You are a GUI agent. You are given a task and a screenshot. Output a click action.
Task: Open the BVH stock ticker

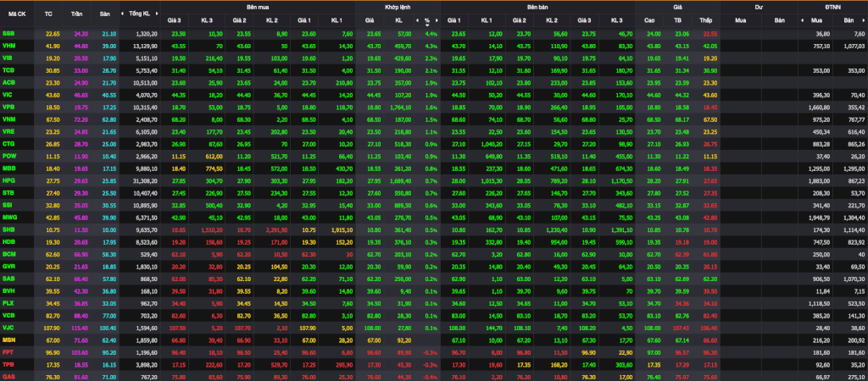point(8,291)
